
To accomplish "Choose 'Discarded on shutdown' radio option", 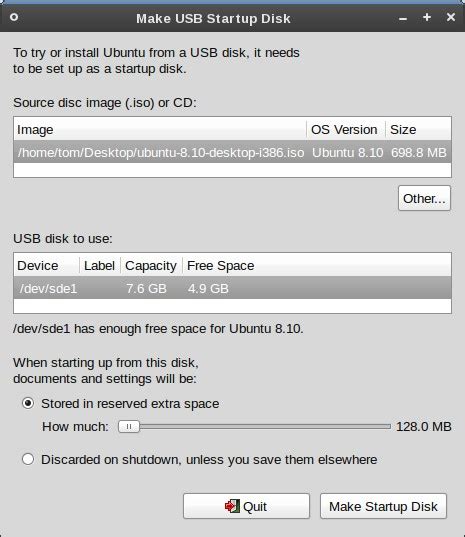I will (28, 459).
